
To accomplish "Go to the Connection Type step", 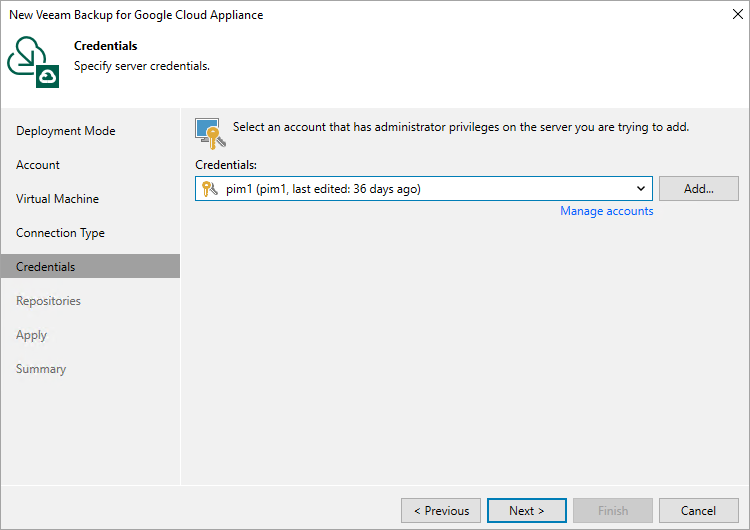I will click(x=60, y=233).
